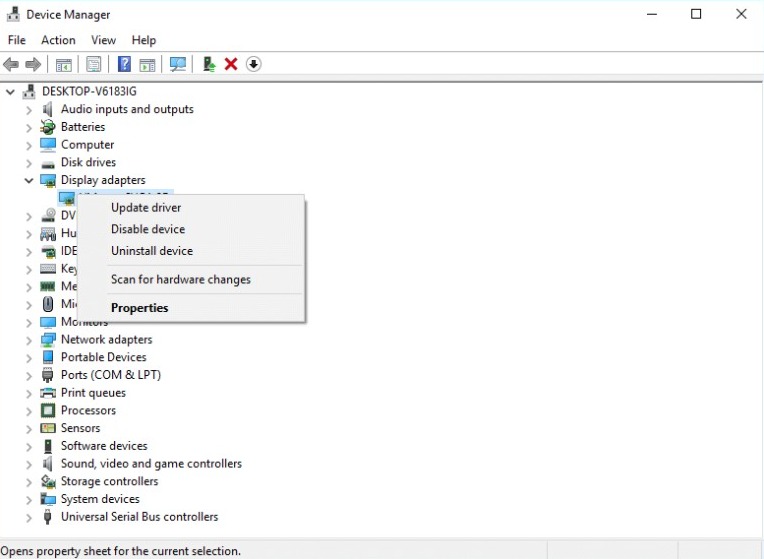Click the scan for hardware changes monitor icon
Screen dimensions: 764x559
tap(178, 64)
